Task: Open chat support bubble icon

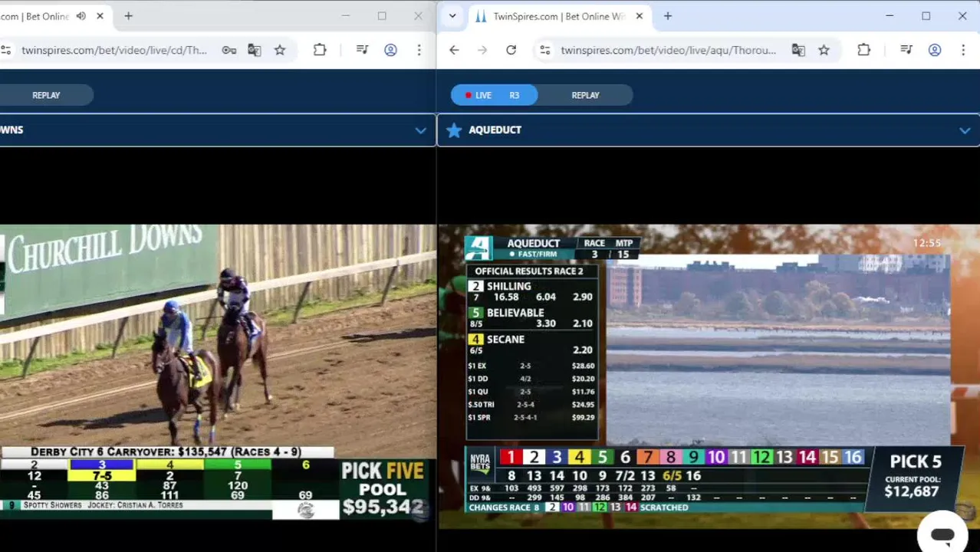Action: coord(942,534)
